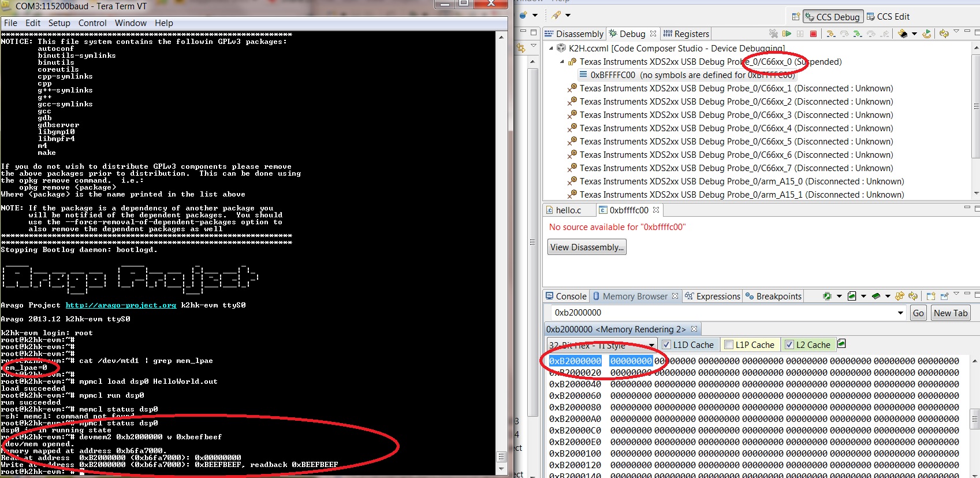Click the first yellow arrows icon in Memory Browser toolbar
The image size is (980, 478).
click(900, 296)
